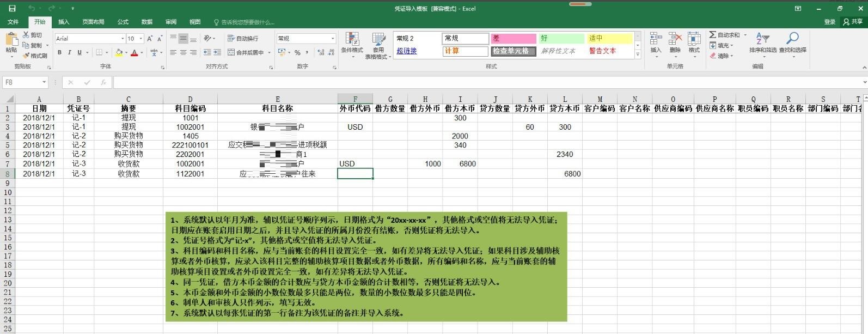
Task: Click the Sort and Filter (排序和筛选) icon
Action: tap(762, 38)
